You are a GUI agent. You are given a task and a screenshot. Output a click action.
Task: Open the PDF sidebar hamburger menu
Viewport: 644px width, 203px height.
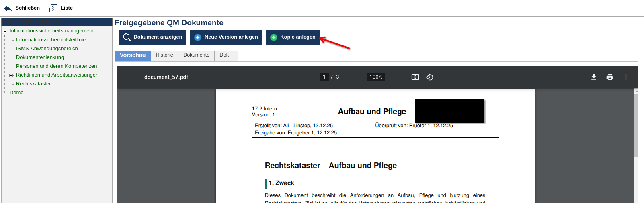pyautogui.click(x=131, y=77)
